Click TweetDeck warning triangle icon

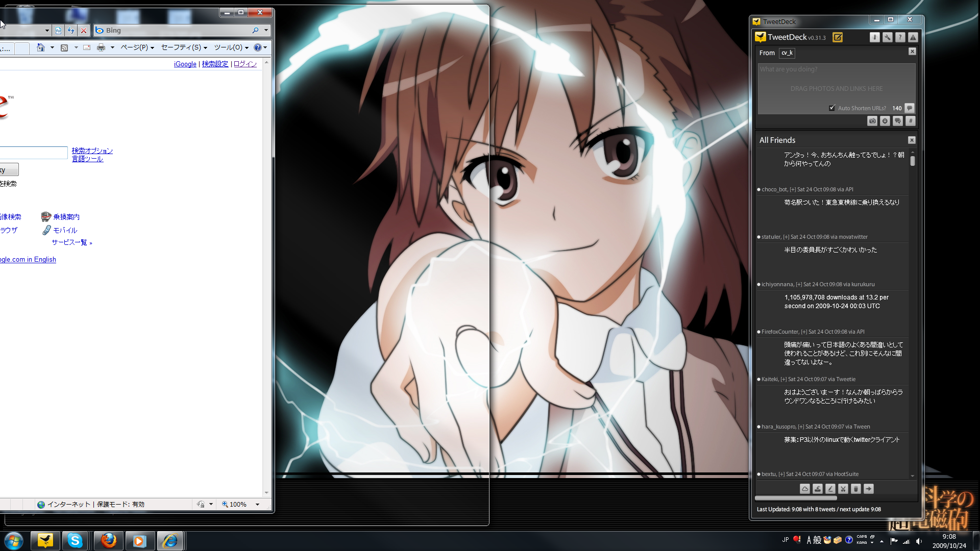913,37
